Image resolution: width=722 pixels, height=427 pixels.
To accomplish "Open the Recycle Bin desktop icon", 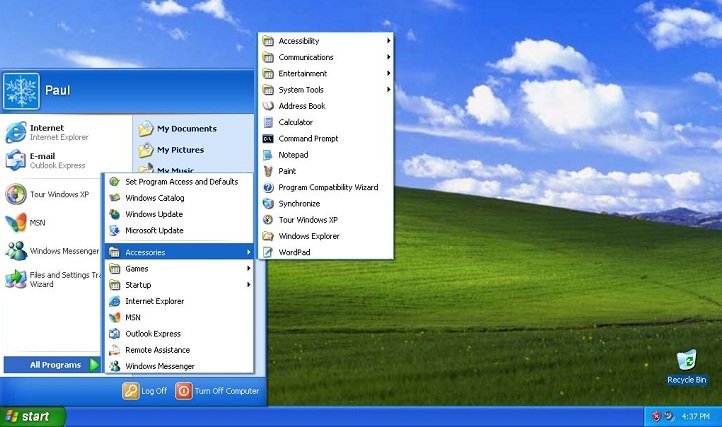I will tap(687, 367).
